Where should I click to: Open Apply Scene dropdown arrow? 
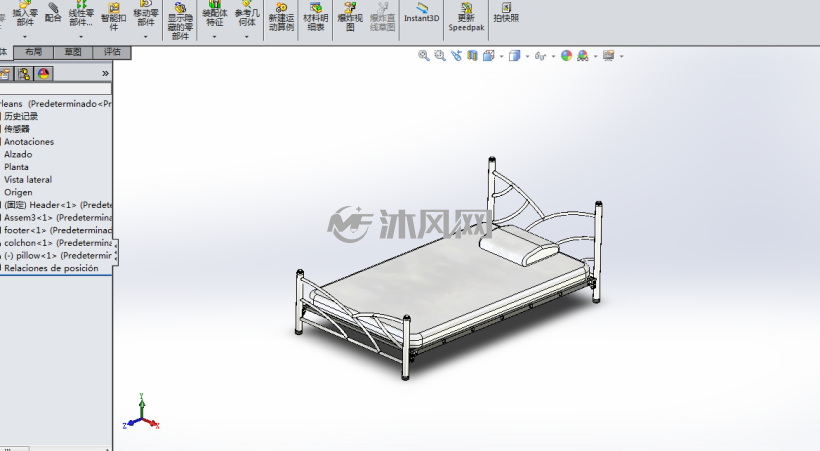[595, 57]
